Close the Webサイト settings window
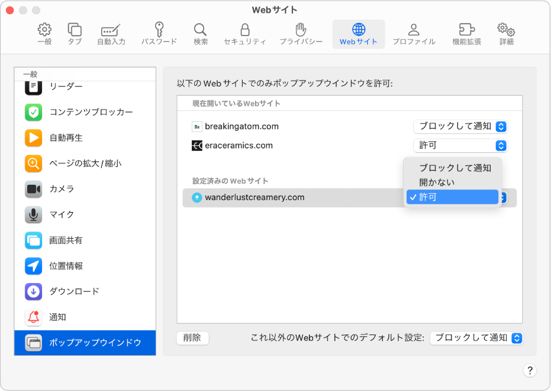551x392 pixels. [10, 10]
